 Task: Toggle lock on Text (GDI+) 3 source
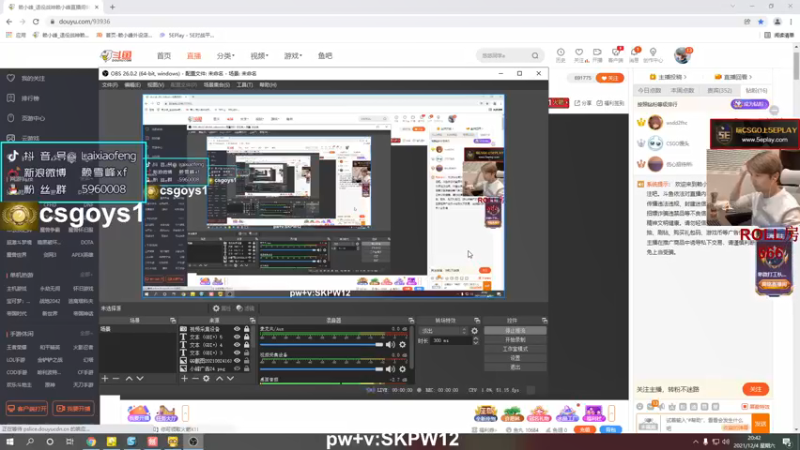[x=246, y=353]
